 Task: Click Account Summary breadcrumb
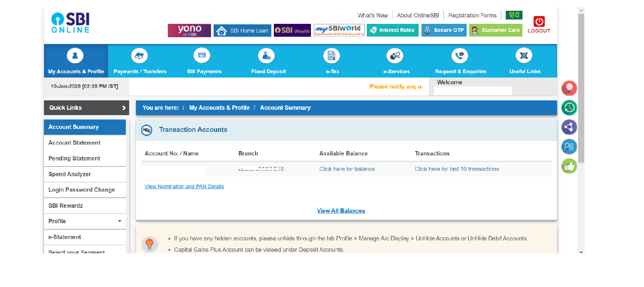(x=285, y=108)
